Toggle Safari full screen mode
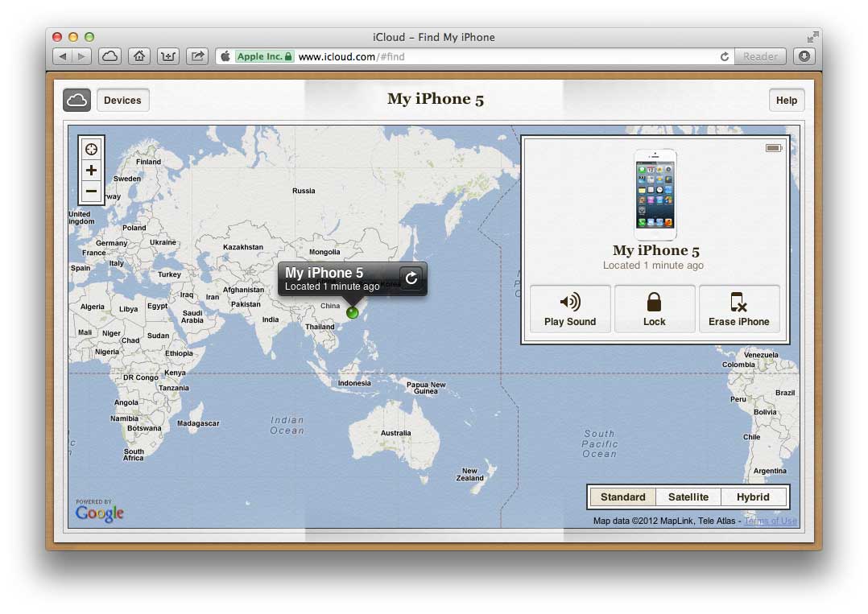 pos(812,37)
